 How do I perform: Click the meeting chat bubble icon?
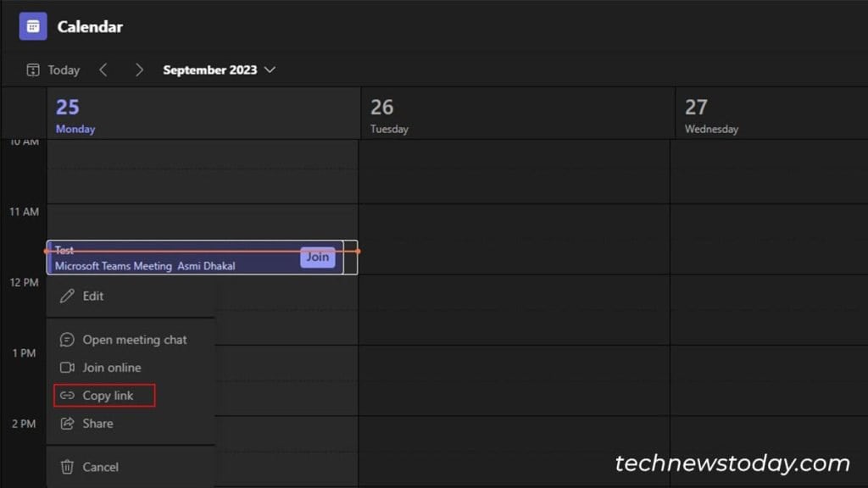[68, 340]
